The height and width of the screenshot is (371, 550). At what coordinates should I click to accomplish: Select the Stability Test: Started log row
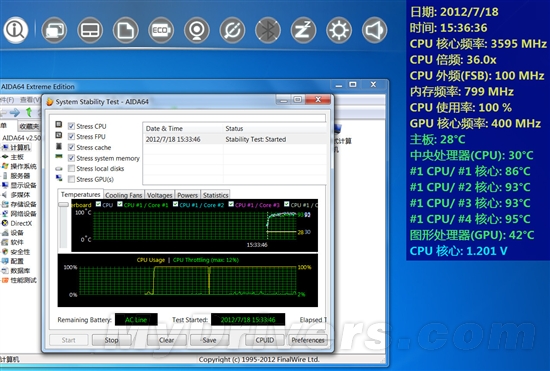click(x=235, y=139)
